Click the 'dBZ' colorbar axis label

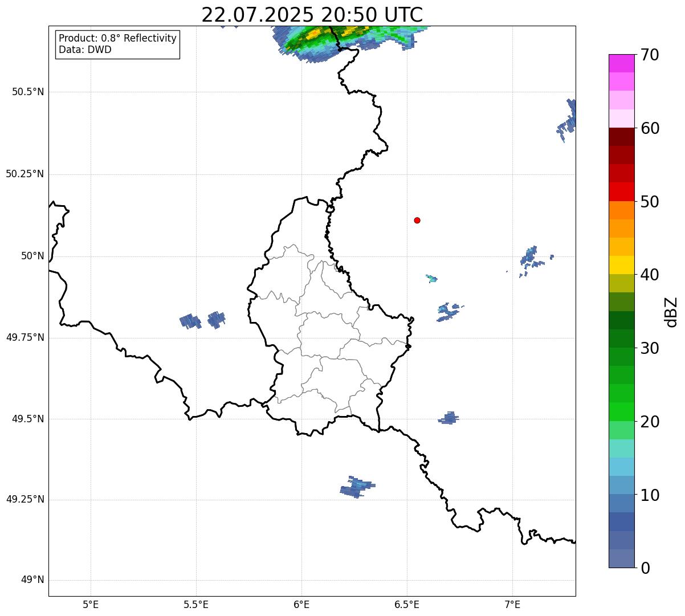[x=671, y=311]
